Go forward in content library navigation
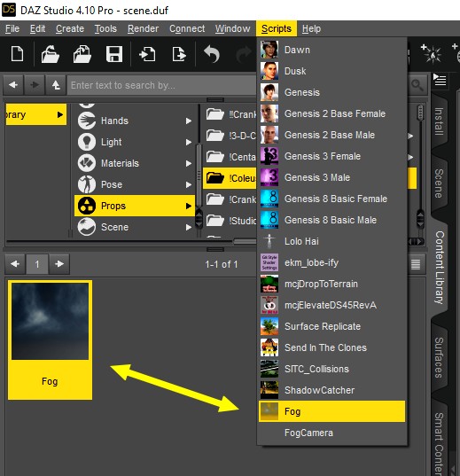 tap(35, 85)
